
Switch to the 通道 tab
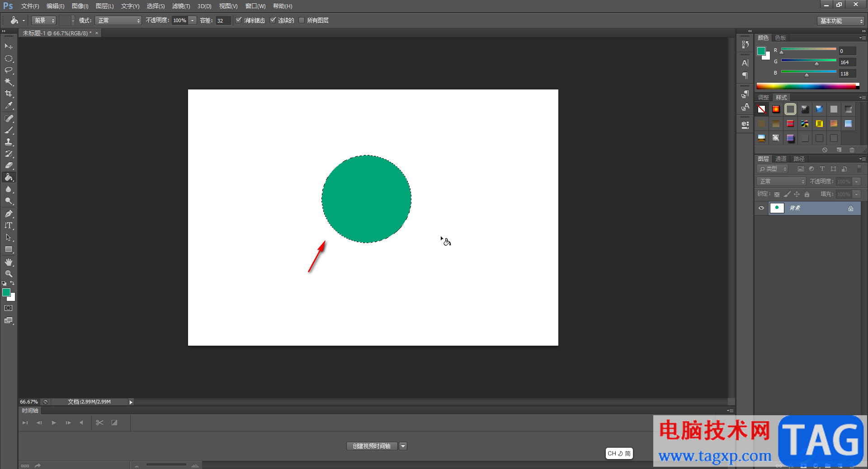pyautogui.click(x=781, y=159)
